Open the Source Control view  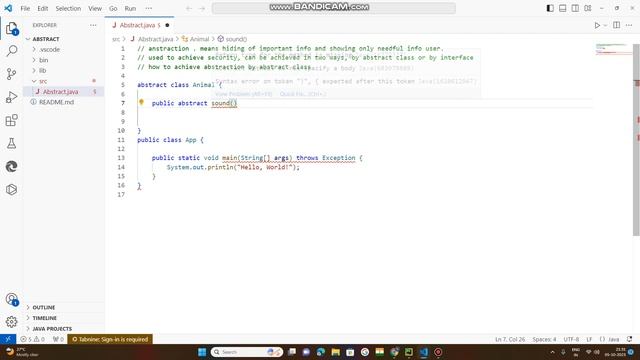point(11,74)
